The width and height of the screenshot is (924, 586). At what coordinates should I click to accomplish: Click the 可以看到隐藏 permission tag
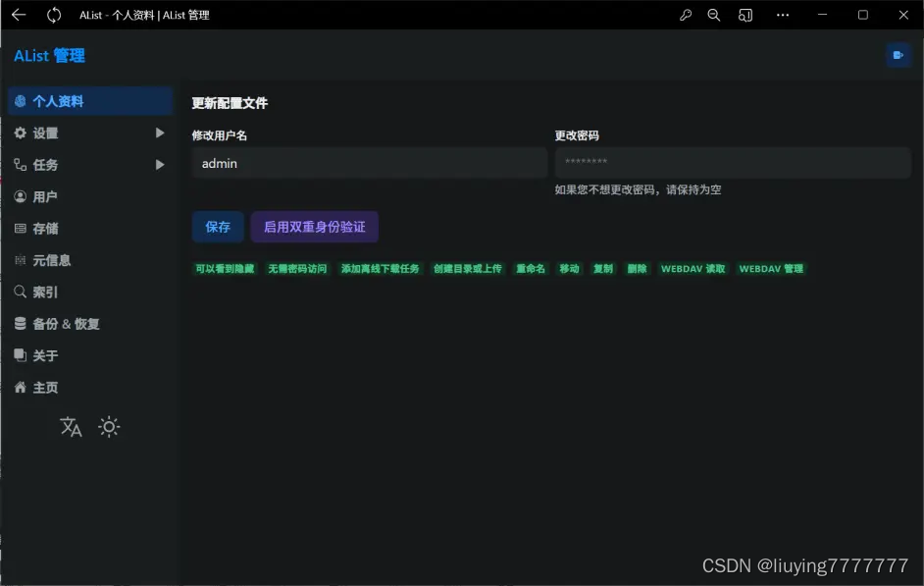point(225,269)
